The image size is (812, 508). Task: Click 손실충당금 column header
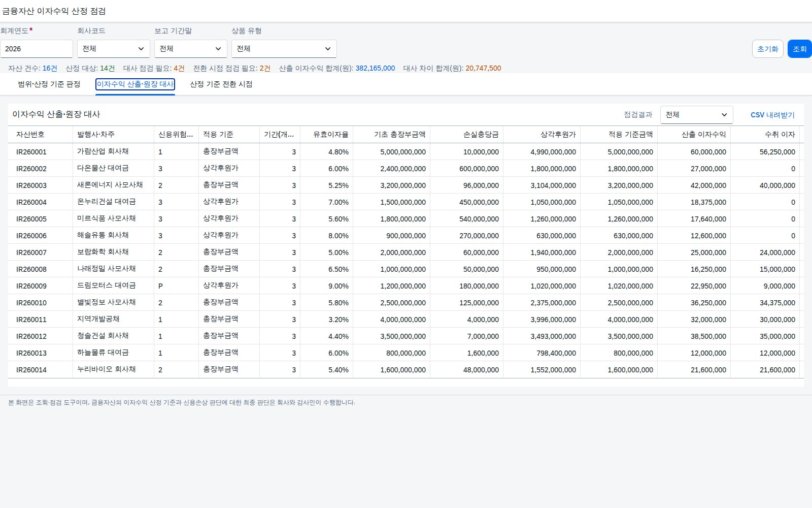467,135
